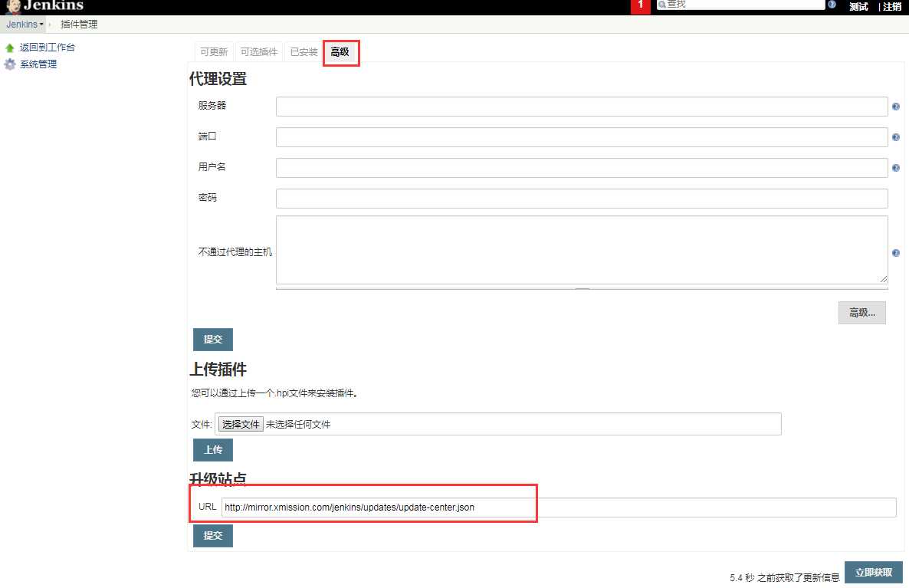Click into the 服务器 input field

click(x=582, y=107)
